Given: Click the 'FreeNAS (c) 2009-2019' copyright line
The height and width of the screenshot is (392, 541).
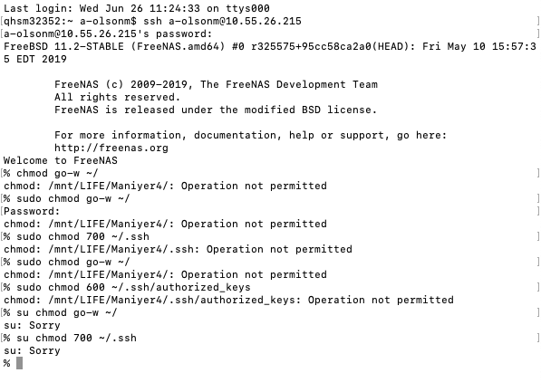Looking at the screenshot, I should (216, 84).
